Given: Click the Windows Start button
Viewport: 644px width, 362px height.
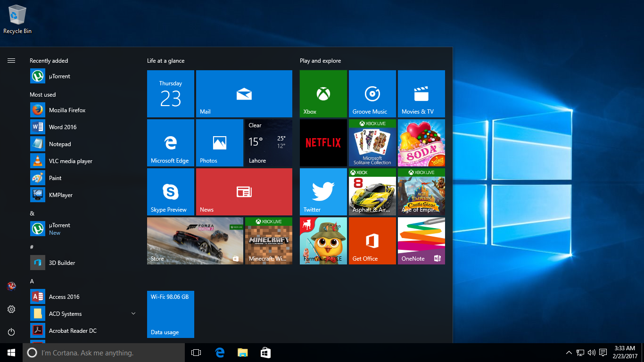Looking at the screenshot, I should pos(11,353).
